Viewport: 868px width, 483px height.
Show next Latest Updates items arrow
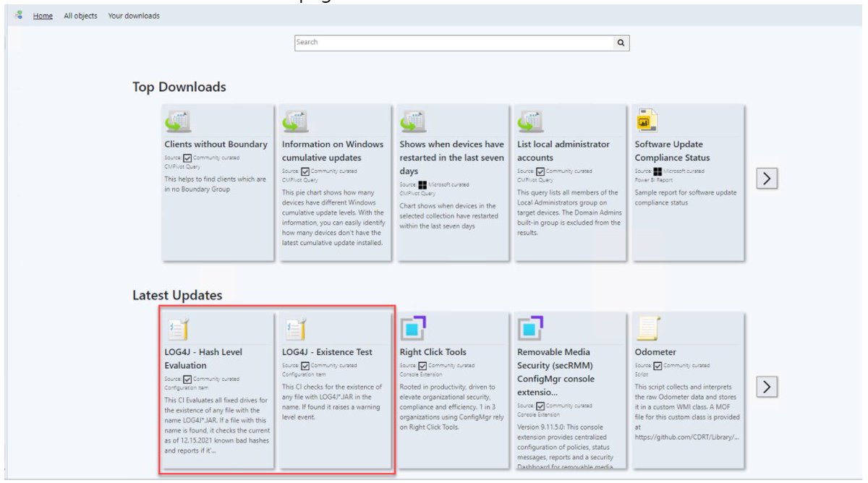click(767, 387)
